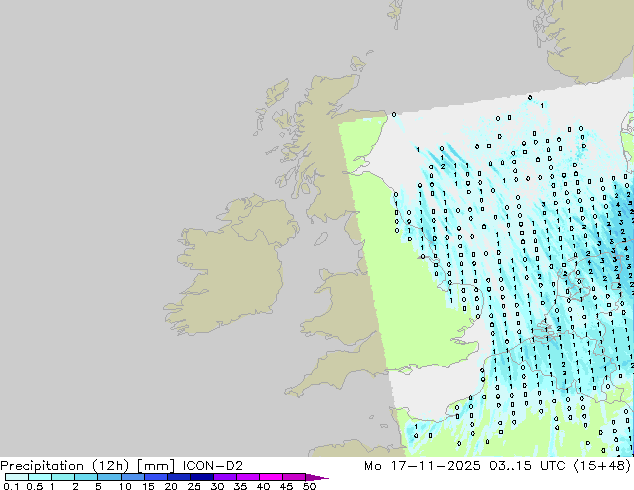
Task: Select the 2–5 mm legend color
Action: coord(87,477)
